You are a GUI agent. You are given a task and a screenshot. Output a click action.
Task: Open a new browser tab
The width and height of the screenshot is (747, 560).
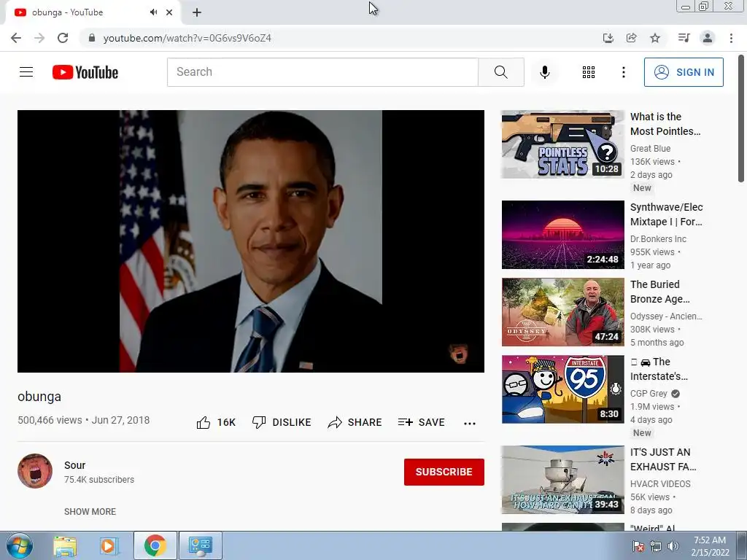click(x=197, y=13)
